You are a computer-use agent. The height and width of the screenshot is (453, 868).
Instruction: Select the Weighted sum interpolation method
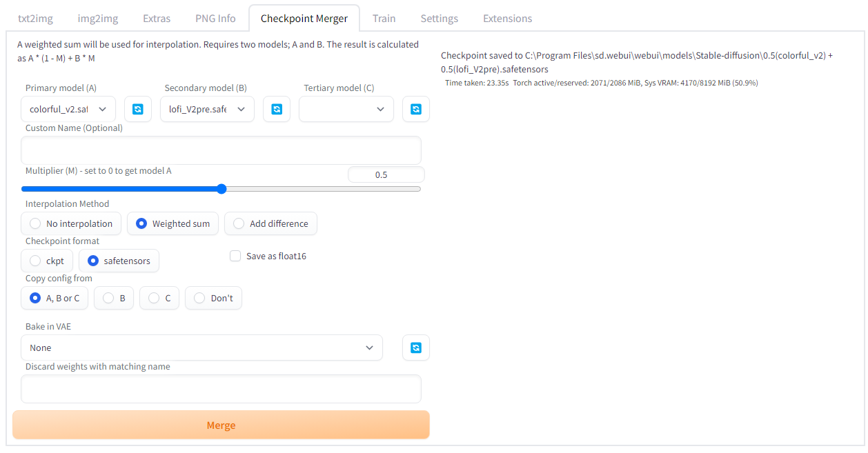click(142, 223)
